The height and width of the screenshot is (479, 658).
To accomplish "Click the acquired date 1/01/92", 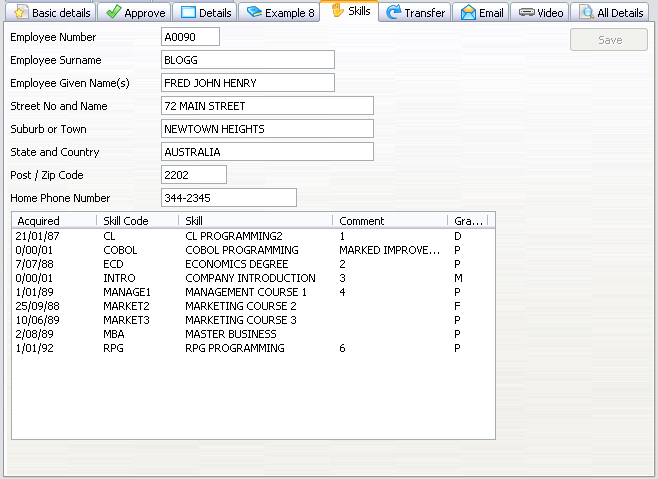I will click(x=34, y=348).
